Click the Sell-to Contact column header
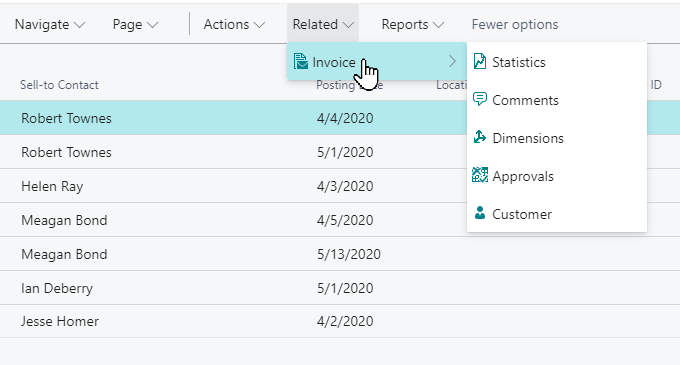 point(59,85)
